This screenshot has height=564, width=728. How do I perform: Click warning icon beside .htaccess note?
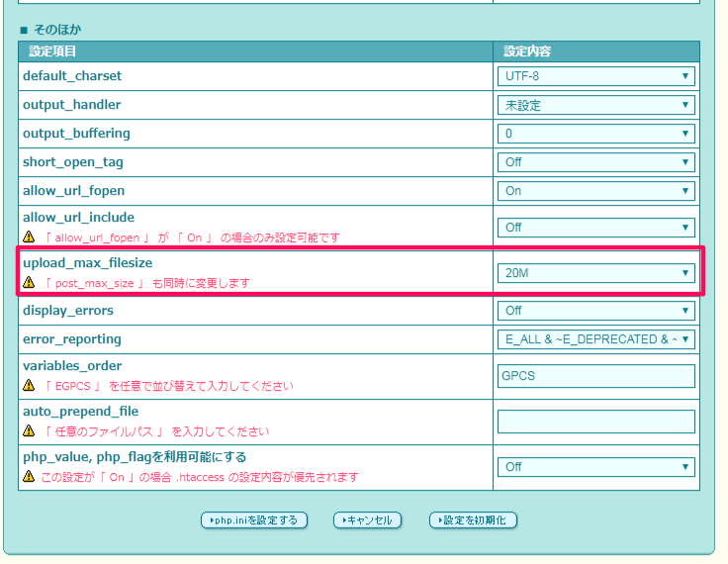point(29,477)
